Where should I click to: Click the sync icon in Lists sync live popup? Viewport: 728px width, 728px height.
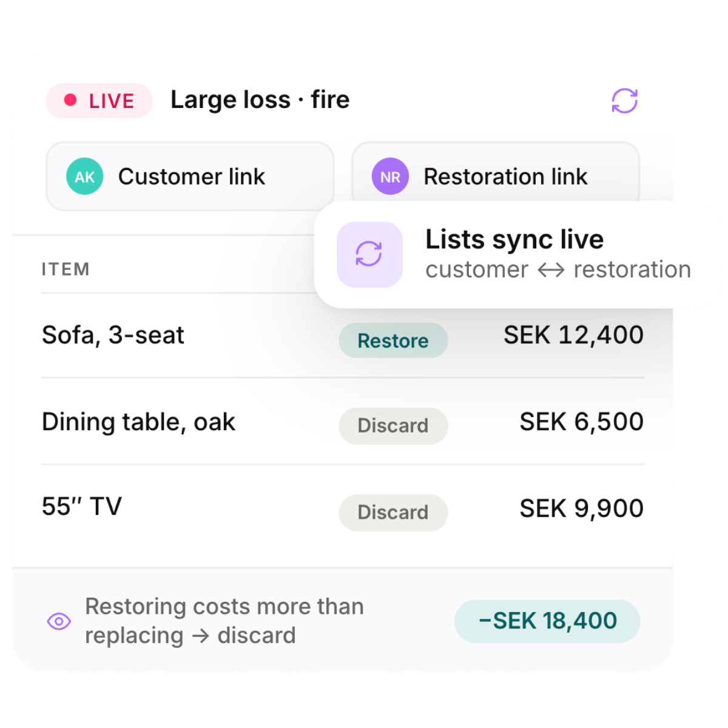pyautogui.click(x=369, y=254)
